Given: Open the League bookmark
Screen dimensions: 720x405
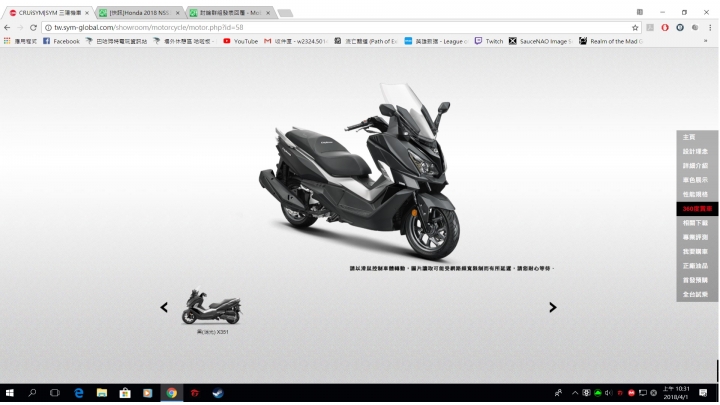Looking at the screenshot, I should click(436, 41).
